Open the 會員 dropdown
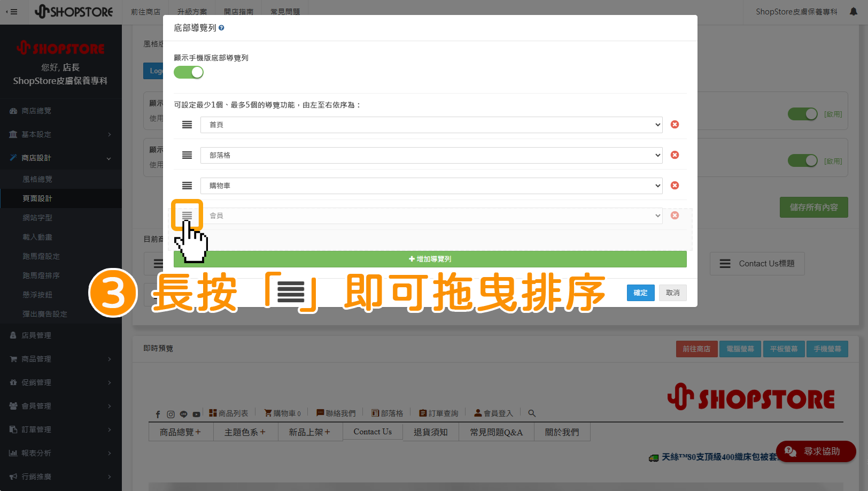The height and width of the screenshot is (491, 868). (x=431, y=216)
